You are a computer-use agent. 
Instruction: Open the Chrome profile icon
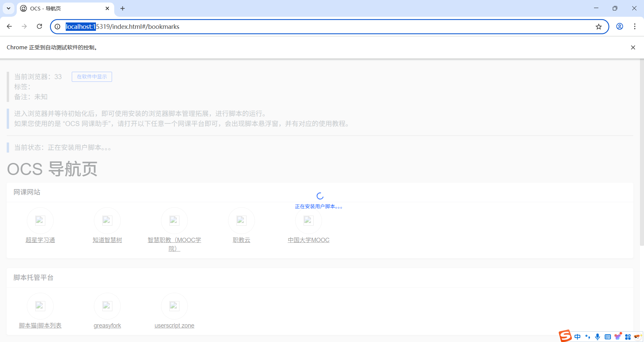[x=620, y=26]
